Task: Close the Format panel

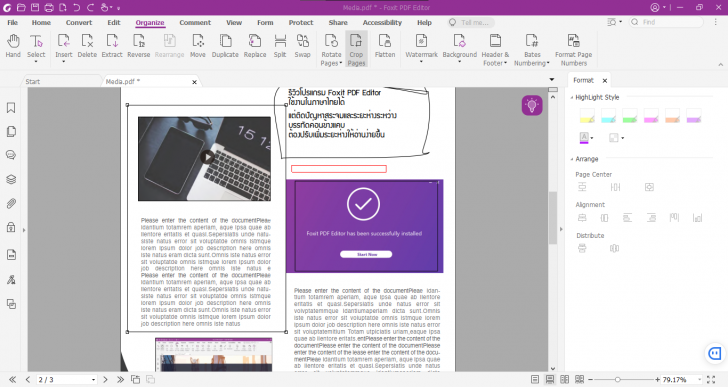Action: pyautogui.click(x=605, y=81)
